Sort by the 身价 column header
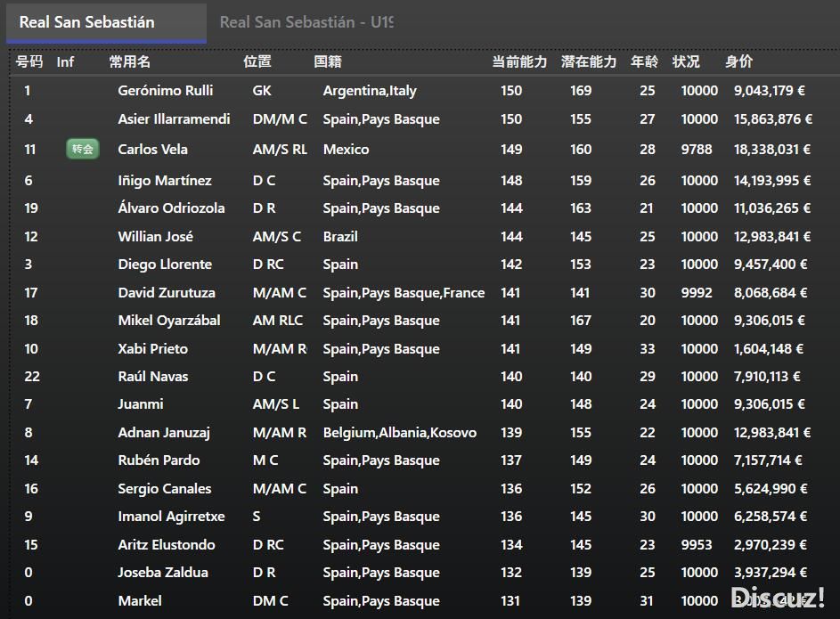840x619 pixels. [x=738, y=61]
